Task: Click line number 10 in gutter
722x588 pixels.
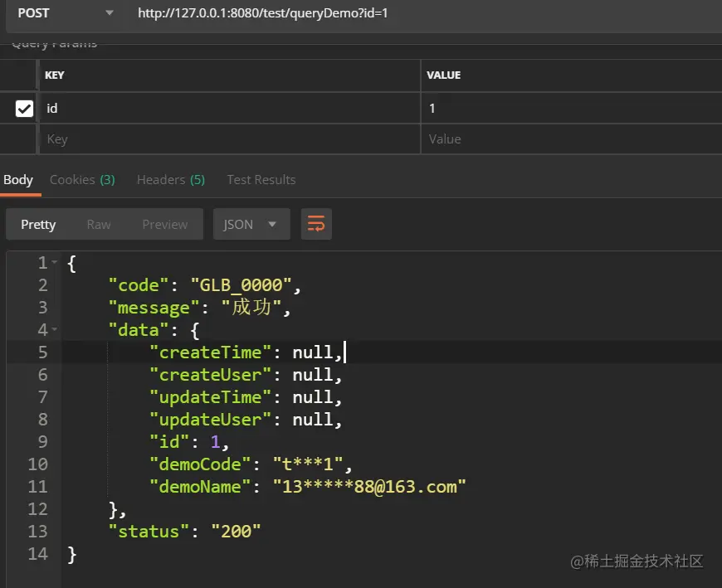Action: tap(37, 464)
